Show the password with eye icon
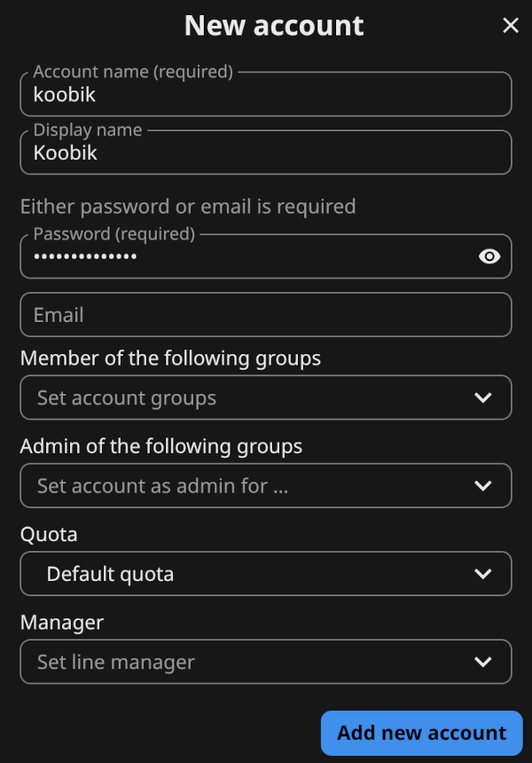This screenshot has height=763, width=532. [489, 256]
